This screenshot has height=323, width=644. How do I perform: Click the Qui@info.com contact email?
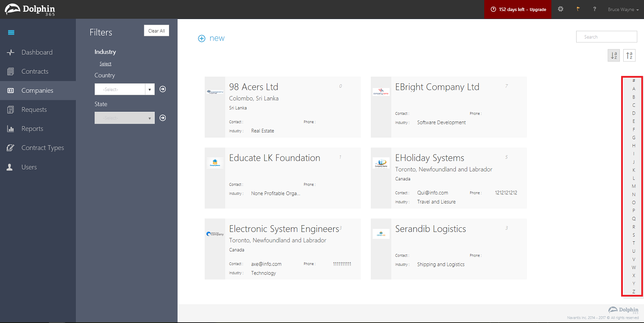tap(432, 193)
